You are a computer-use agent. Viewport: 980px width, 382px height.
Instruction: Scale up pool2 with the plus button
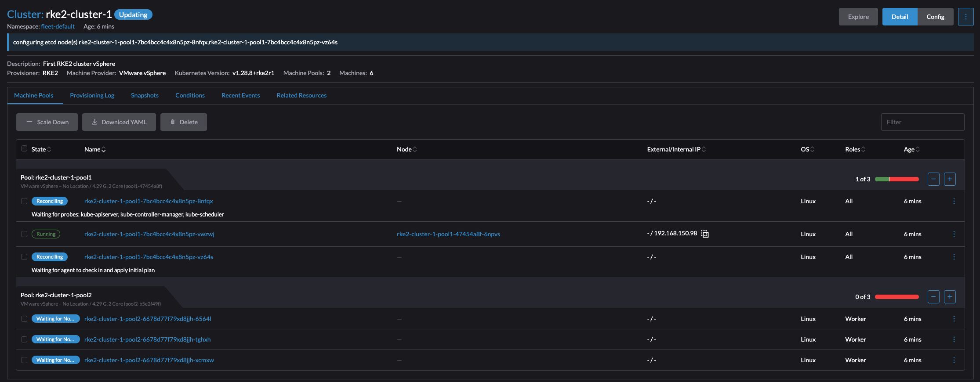coord(950,297)
